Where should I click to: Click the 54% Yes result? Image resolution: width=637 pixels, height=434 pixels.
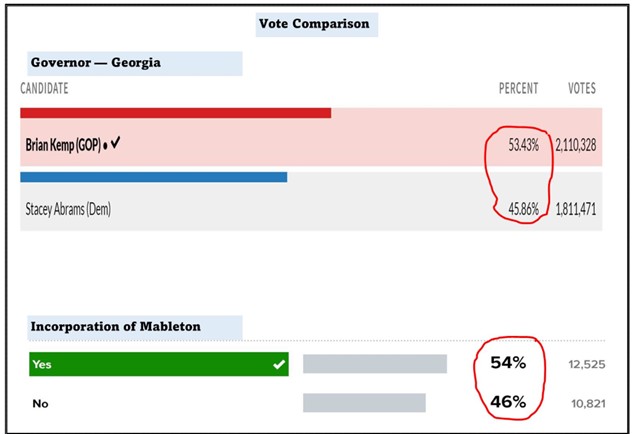coord(508,362)
